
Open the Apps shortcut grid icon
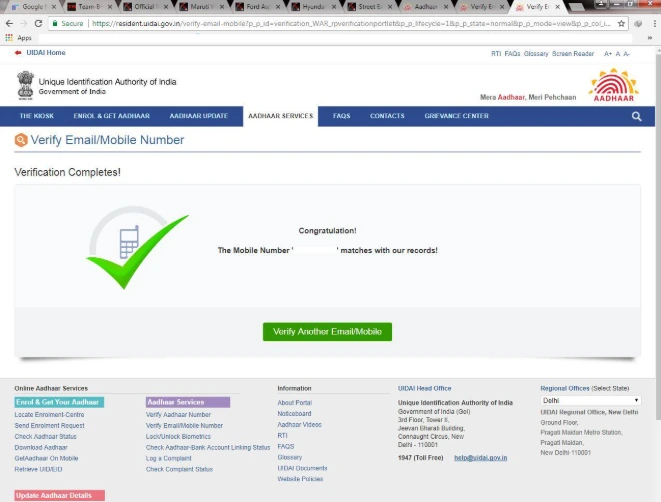[x=9, y=38]
